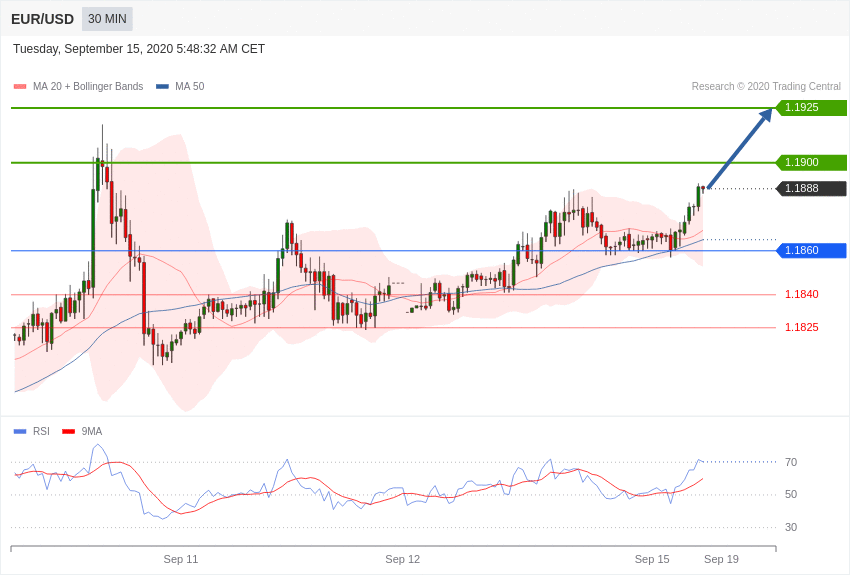850x576 pixels.
Task: Click the blue RSI legend swatch
Action: tap(20, 431)
